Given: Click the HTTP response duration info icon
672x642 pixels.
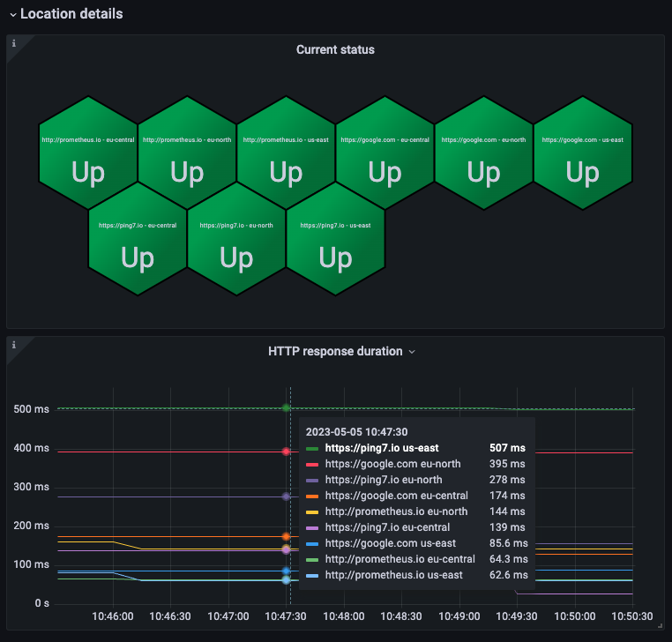Looking at the screenshot, I should (x=13, y=344).
